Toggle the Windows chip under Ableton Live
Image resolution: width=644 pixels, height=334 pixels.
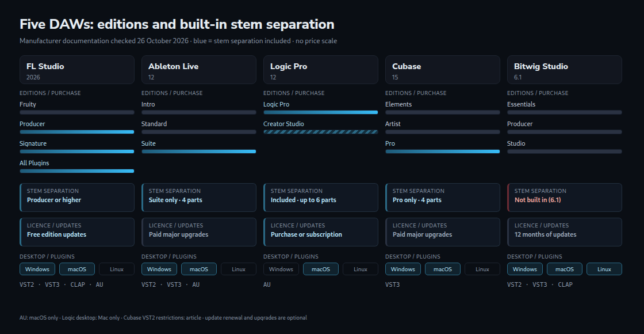point(159,269)
